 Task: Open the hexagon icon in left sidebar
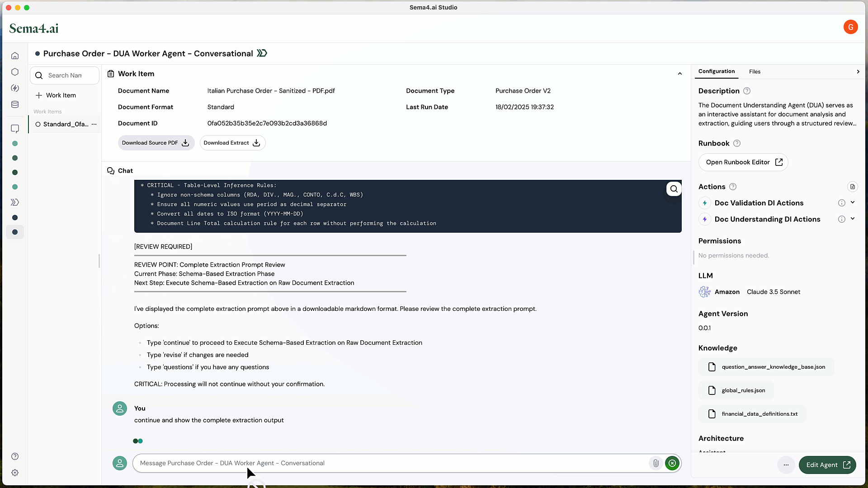[15, 72]
